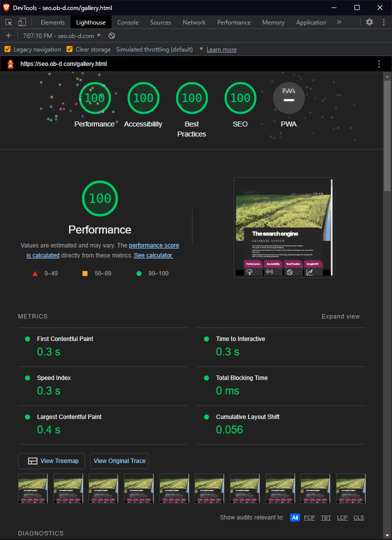The height and width of the screenshot is (540, 392).
Task: Expand the Speed Index metric
Action: click(102, 386)
